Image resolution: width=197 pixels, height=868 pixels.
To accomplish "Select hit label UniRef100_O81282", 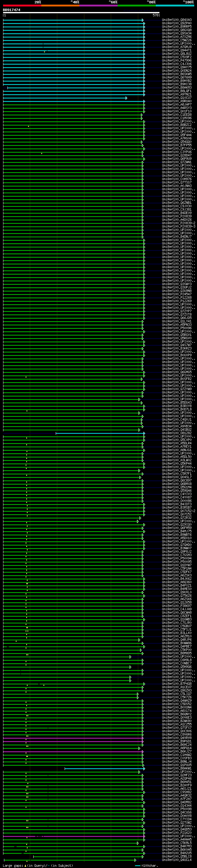I will tap(177, 433).
